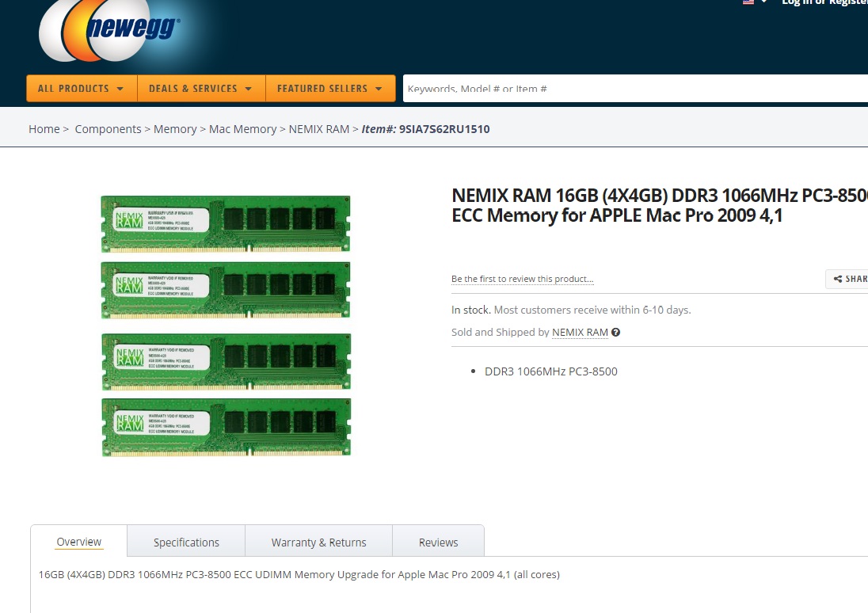Viewport: 868px width, 613px height.
Task: Click the In stock availability text
Action: [470, 310]
